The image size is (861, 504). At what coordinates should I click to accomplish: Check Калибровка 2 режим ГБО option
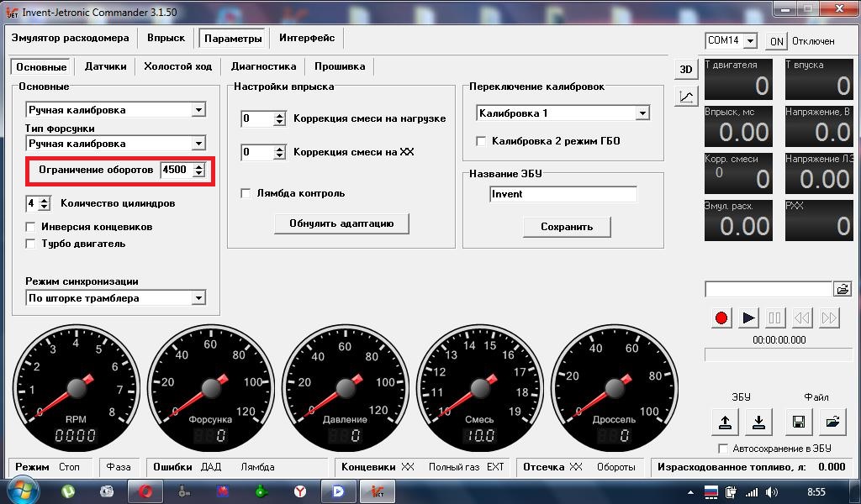click(481, 141)
